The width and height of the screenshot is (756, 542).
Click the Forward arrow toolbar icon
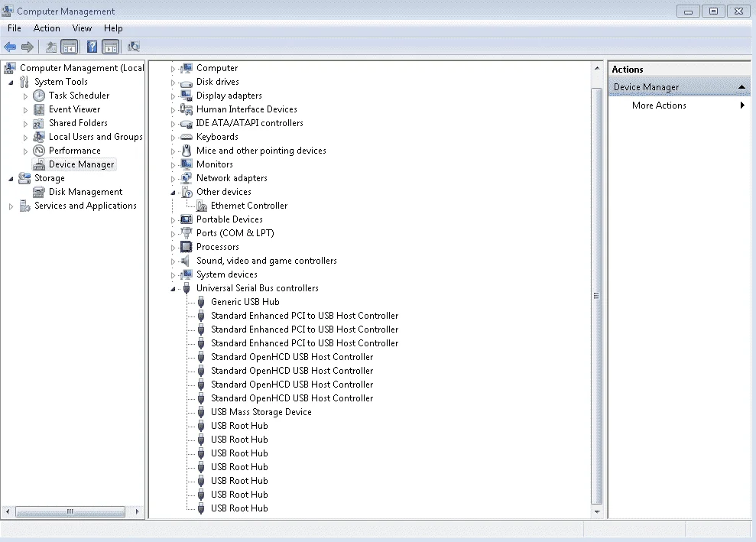coord(28,47)
